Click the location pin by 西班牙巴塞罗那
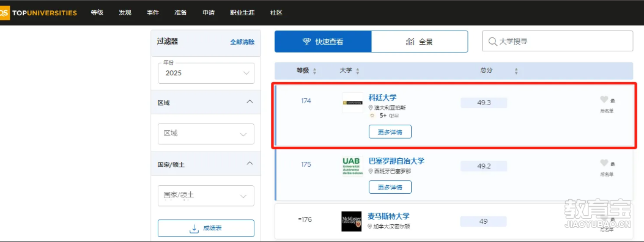 point(371,171)
